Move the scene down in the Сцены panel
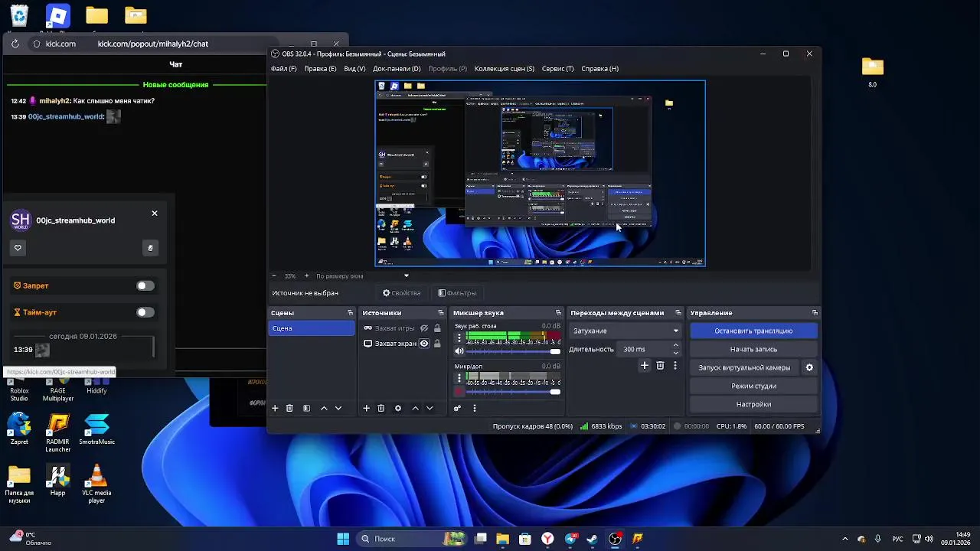Screen dimensions: 980x551 point(338,409)
